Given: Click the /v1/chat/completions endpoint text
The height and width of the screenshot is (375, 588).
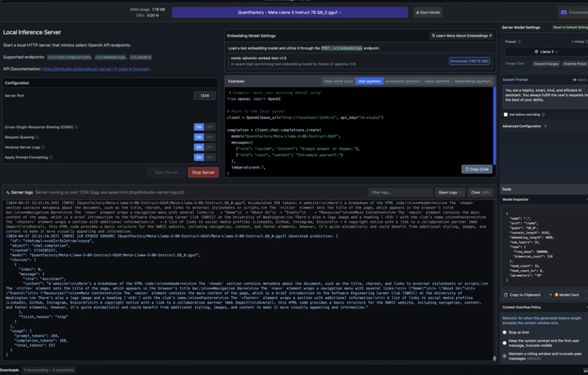Looking at the screenshot, I should pyautogui.click(x=69, y=58).
